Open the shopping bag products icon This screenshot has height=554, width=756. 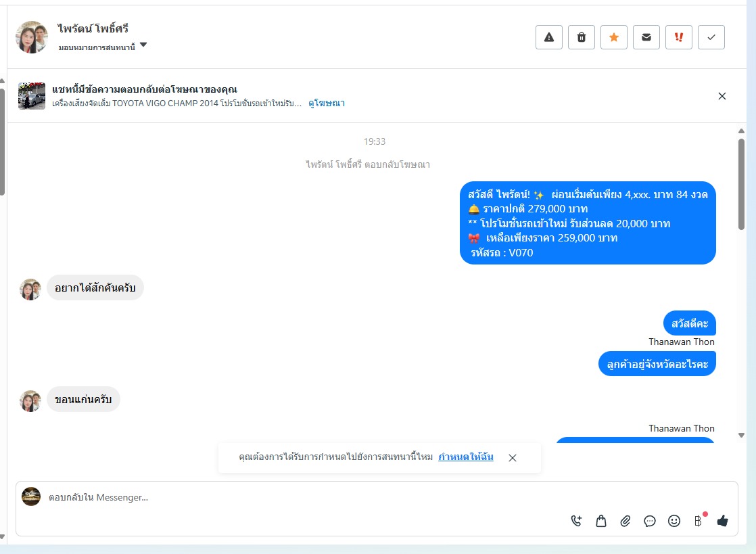600,521
